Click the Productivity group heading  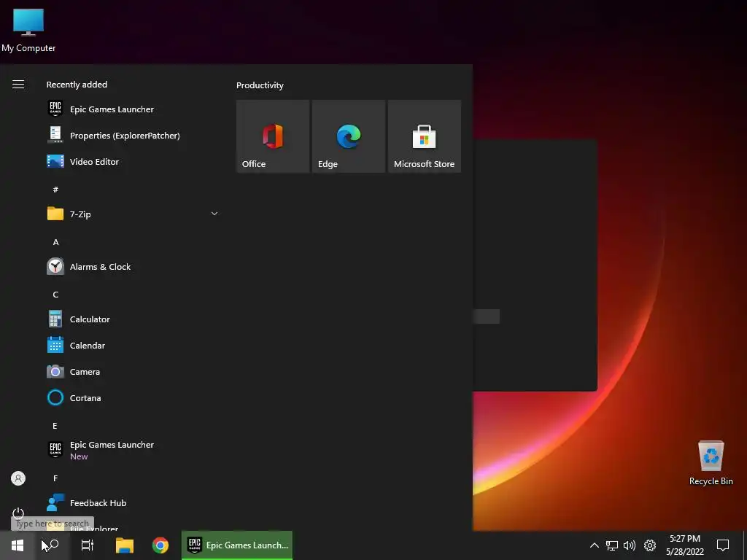[260, 85]
